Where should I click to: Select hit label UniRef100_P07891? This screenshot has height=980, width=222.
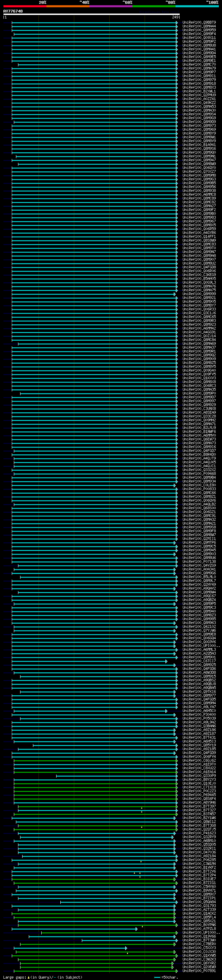199,971
